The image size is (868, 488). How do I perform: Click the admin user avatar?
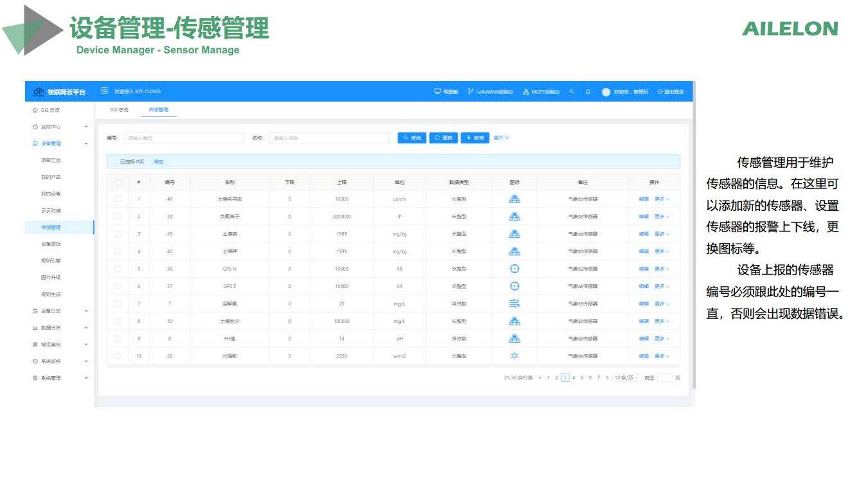[x=606, y=92]
